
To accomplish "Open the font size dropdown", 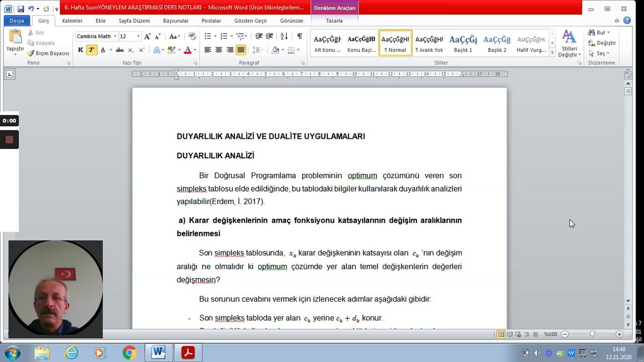I will point(138,36).
